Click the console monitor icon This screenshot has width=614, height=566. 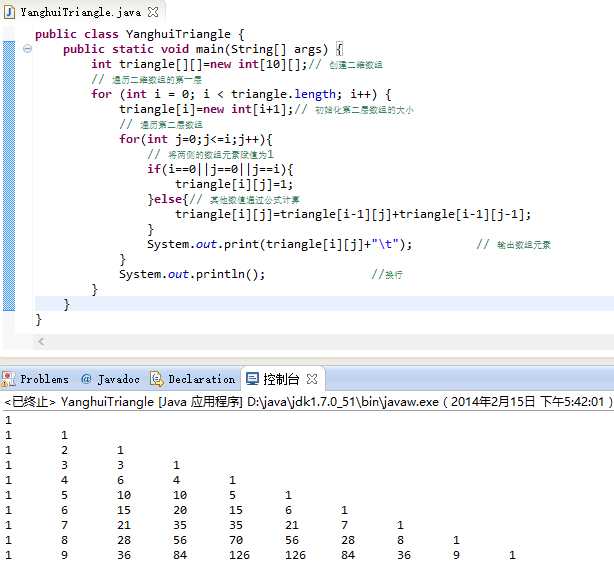pyautogui.click(x=252, y=378)
